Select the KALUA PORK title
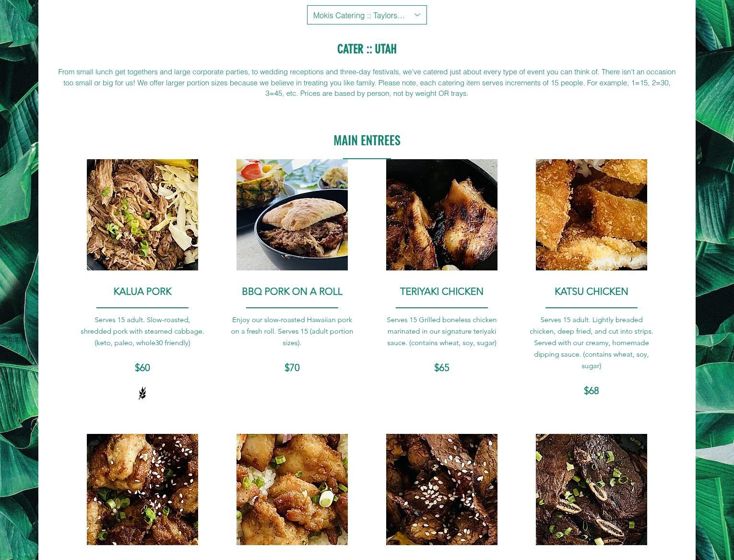The width and height of the screenshot is (734, 560). click(142, 292)
